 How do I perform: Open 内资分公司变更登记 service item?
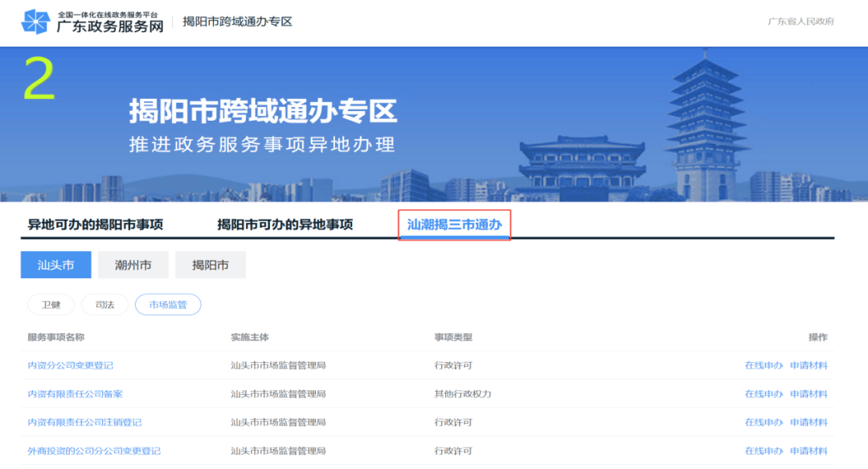point(70,365)
